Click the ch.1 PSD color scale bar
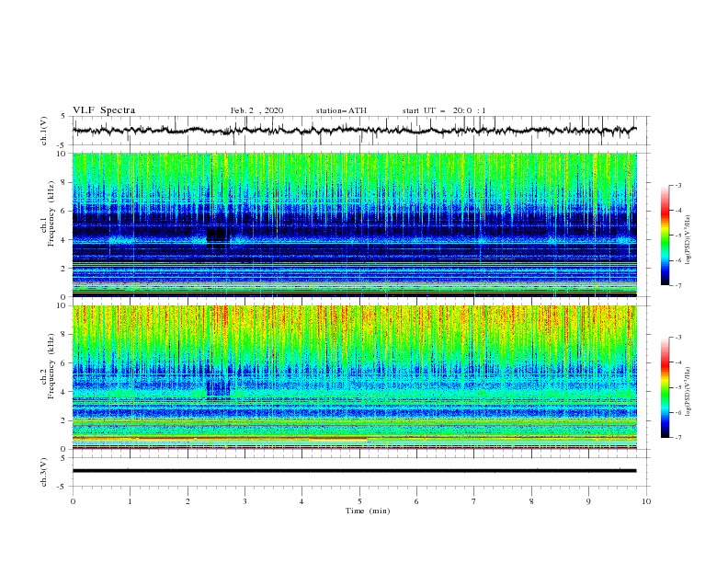This screenshot has width=728, height=563. click(x=665, y=236)
